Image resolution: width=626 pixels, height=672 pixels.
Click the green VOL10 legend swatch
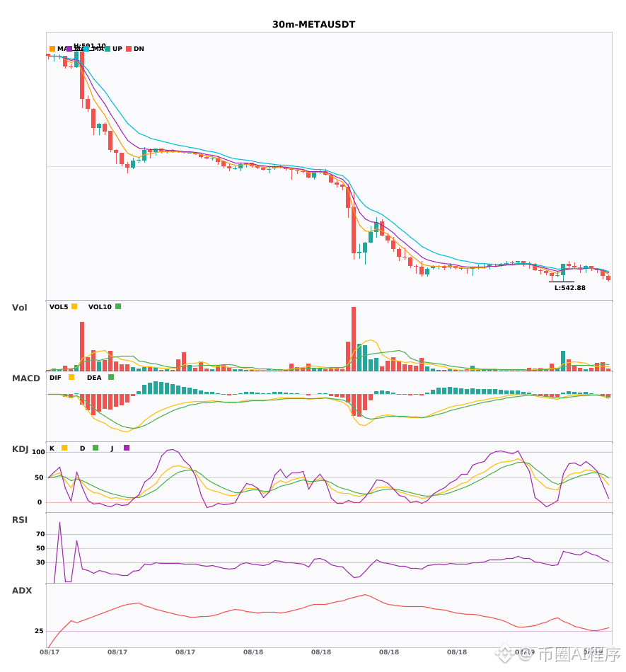pyautogui.click(x=118, y=306)
